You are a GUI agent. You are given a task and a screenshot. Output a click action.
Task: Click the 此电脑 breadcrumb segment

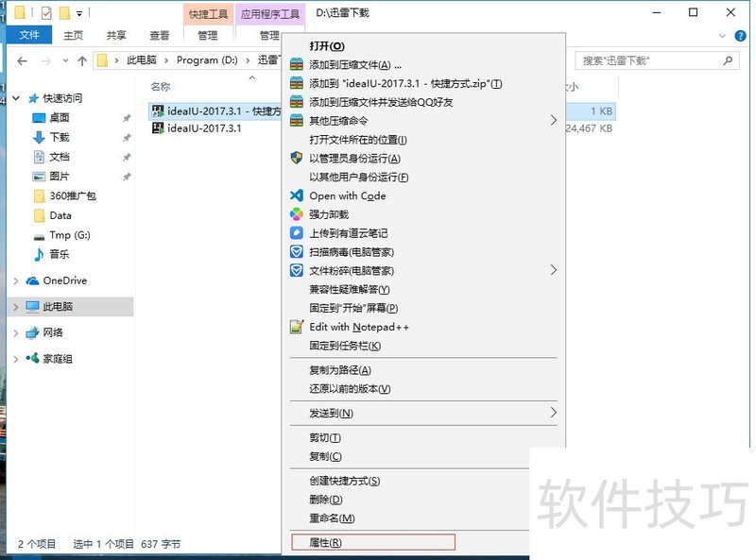tap(141, 60)
